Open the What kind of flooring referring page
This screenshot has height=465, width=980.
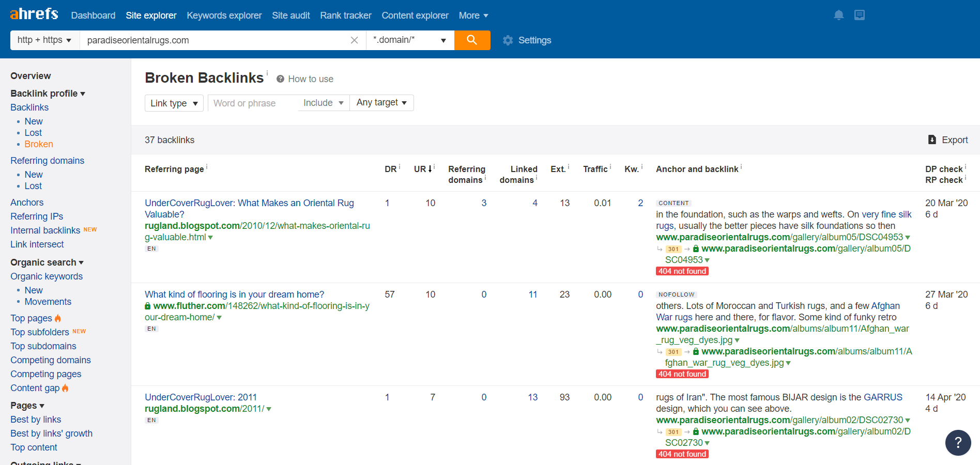coord(234,295)
